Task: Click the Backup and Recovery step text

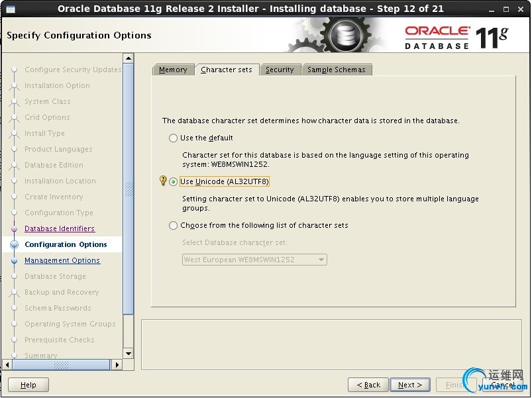Action: pyautogui.click(x=62, y=292)
